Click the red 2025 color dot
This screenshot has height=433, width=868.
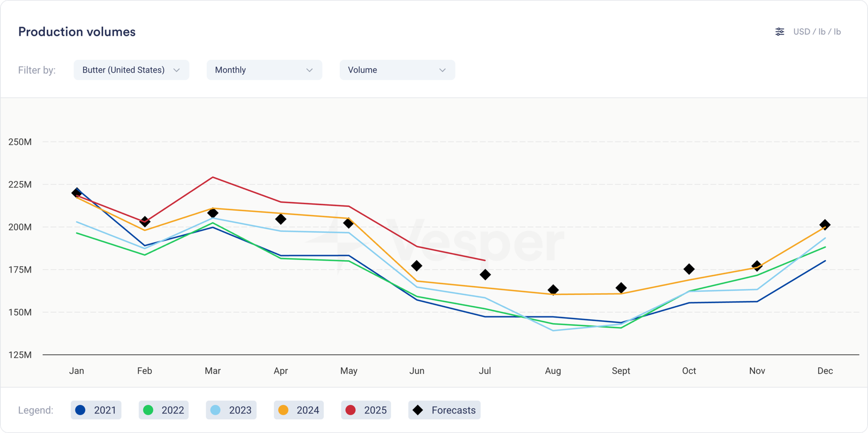coord(350,410)
